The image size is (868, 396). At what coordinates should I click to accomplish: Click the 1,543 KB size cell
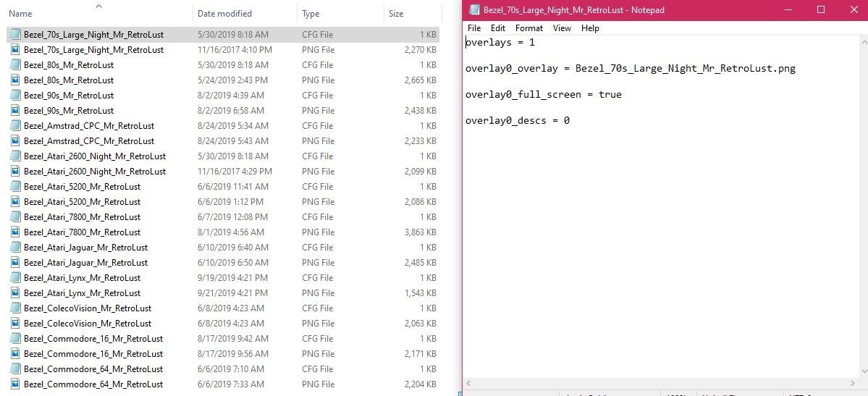pyautogui.click(x=420, y=293)
